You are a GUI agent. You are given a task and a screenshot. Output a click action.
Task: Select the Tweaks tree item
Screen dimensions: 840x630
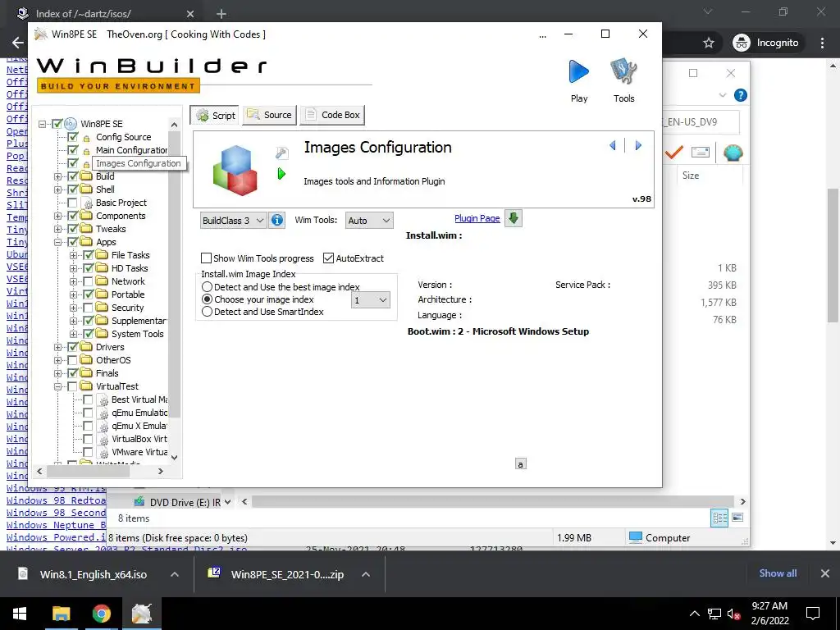point(111,229)
